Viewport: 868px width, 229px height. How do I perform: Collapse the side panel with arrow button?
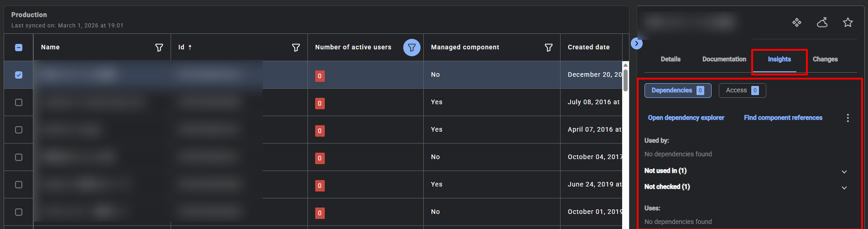pyautogui.click(x=637, y=43)
